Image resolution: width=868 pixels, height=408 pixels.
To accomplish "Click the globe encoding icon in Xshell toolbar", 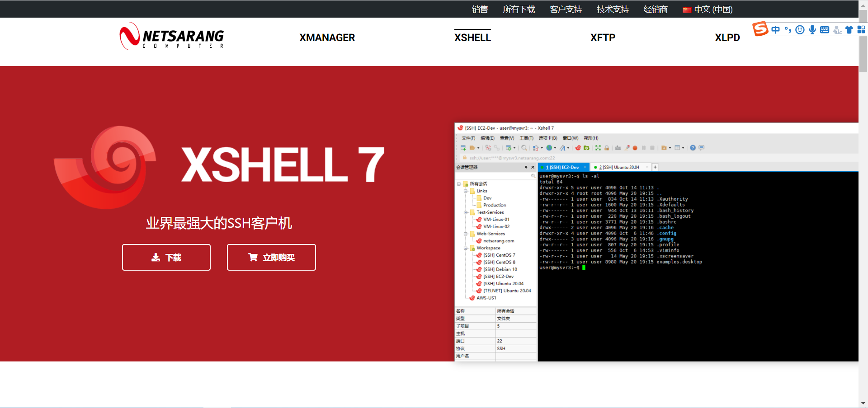I will (549, 148).
